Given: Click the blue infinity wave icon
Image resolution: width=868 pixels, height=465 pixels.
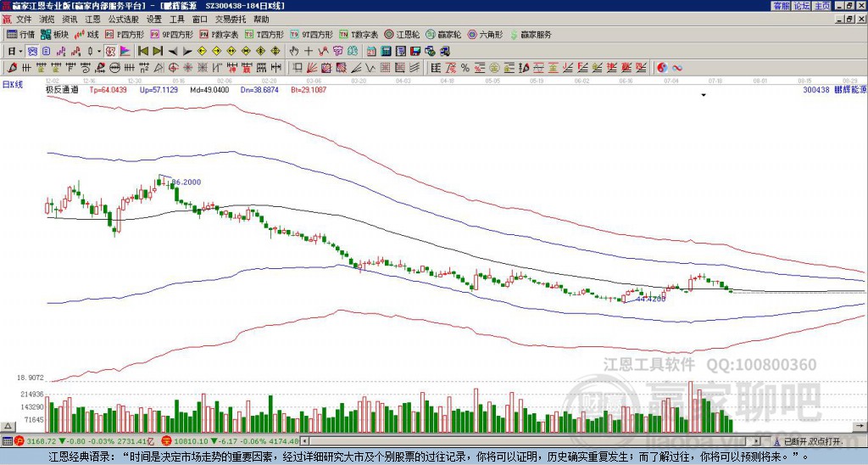Looking at the screenshot, I should [677, 68].
